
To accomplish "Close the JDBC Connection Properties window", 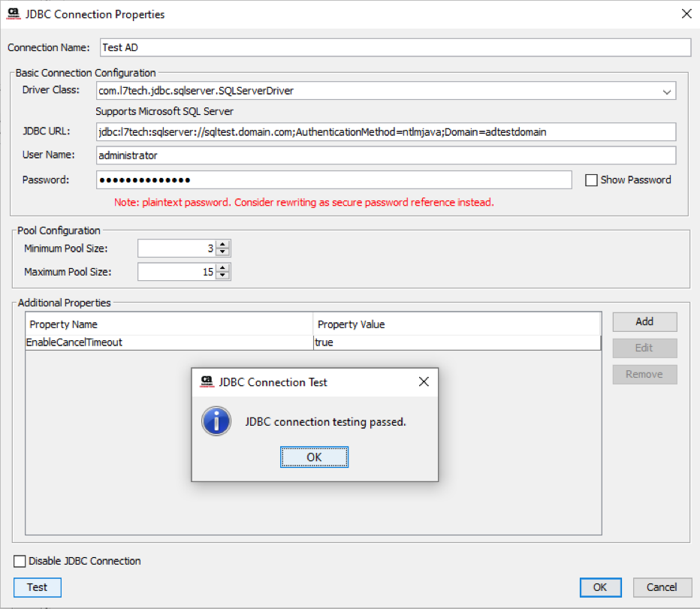I will (685, 14).
